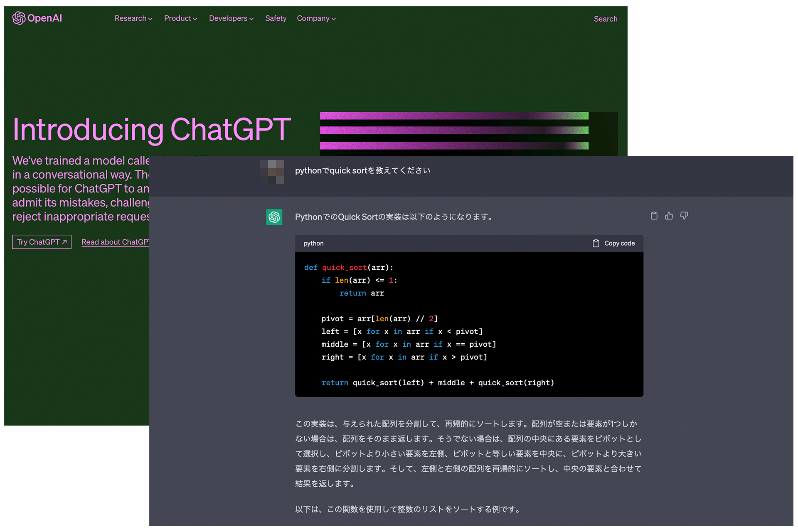Click the 'python' language label on code block

(x=313, y=243)
